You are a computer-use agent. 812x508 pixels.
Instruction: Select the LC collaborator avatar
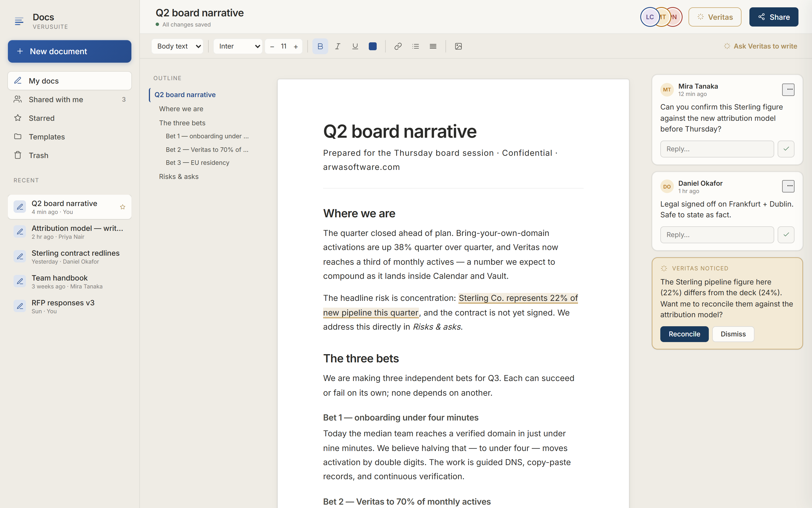click(650, 17)
